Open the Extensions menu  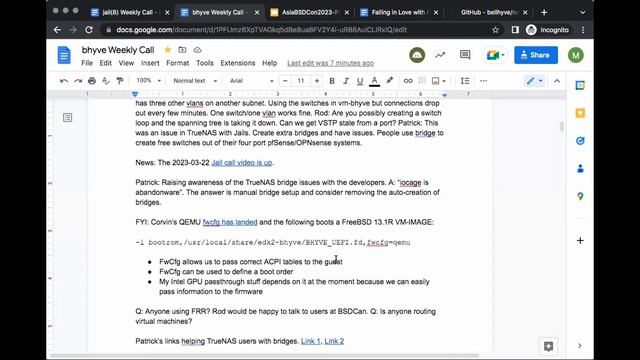tap(238, 63)
